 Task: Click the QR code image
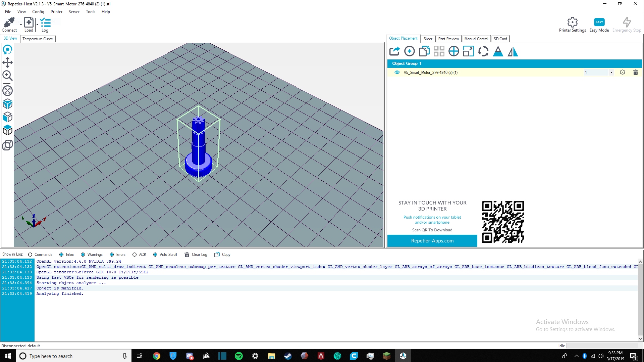point(503,222)
